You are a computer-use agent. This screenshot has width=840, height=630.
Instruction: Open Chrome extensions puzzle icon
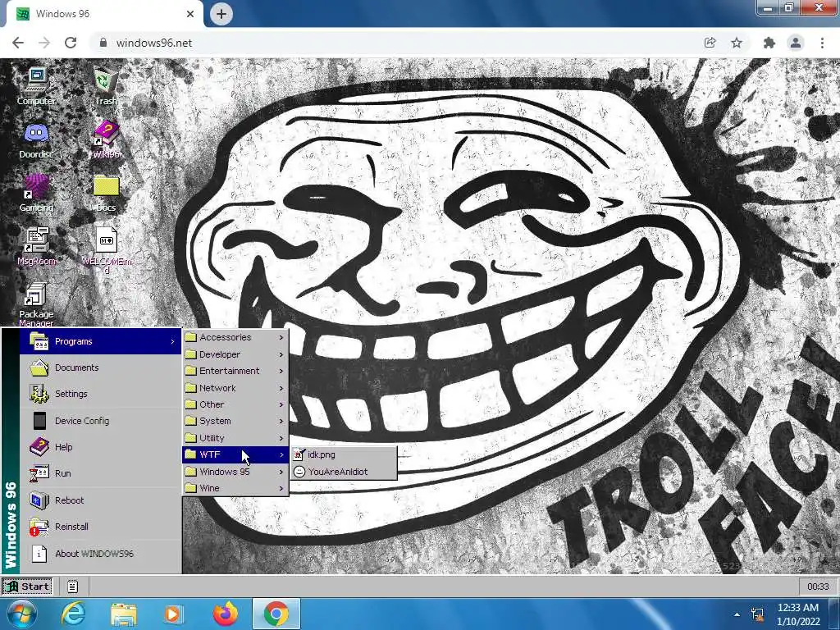click(769, 43)
